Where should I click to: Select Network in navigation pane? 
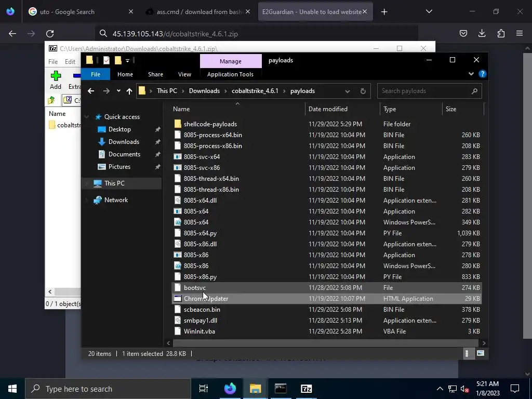(116, 200)
